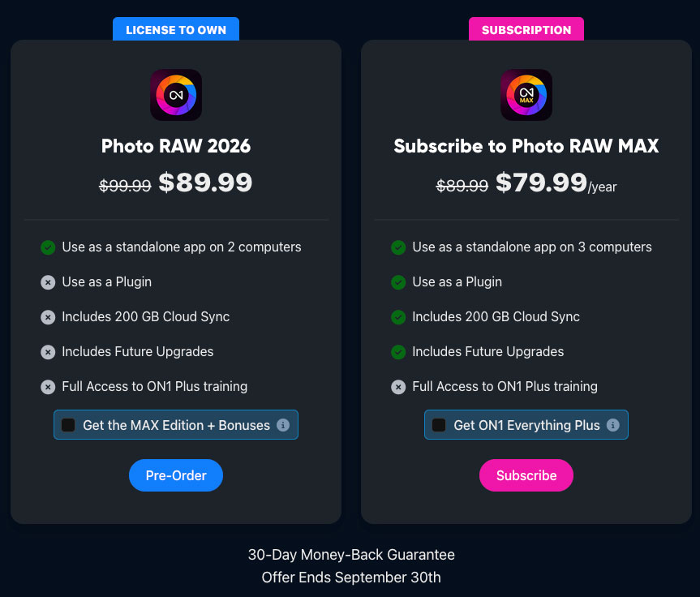700x597 pixels.
Task: Check the Get ON1 Everything Plus box
Action: click(439, 425)
